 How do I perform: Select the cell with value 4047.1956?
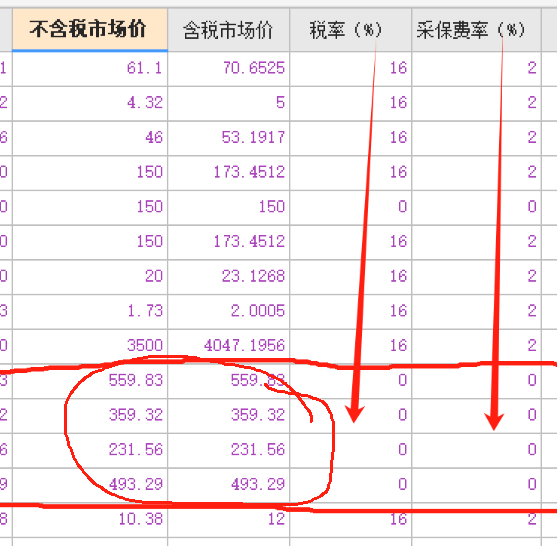pyautogui.click(x=229, y=346)
